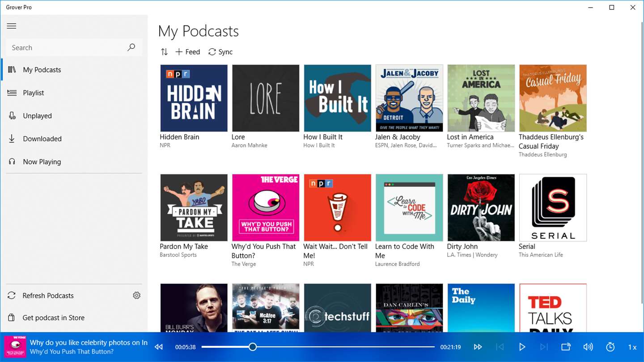Open the Serial podcast cover
Image resolution: width=644 pixels, height=362 pixels.
tap(553, 208)
